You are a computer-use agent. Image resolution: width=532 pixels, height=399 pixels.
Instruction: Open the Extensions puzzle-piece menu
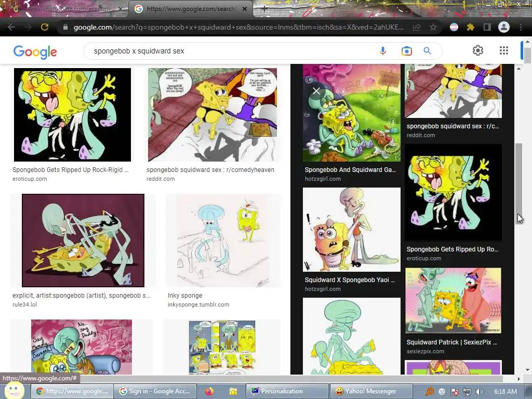pyautogui.click(x=470, y=27)
